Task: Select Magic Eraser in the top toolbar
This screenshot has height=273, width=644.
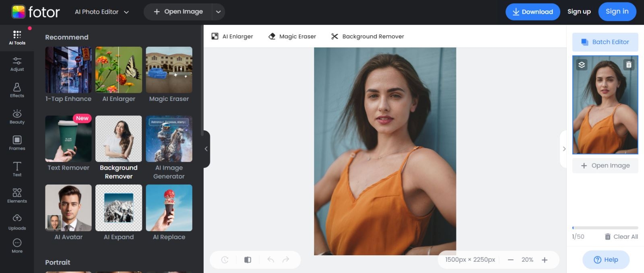Action: [292, 36]
